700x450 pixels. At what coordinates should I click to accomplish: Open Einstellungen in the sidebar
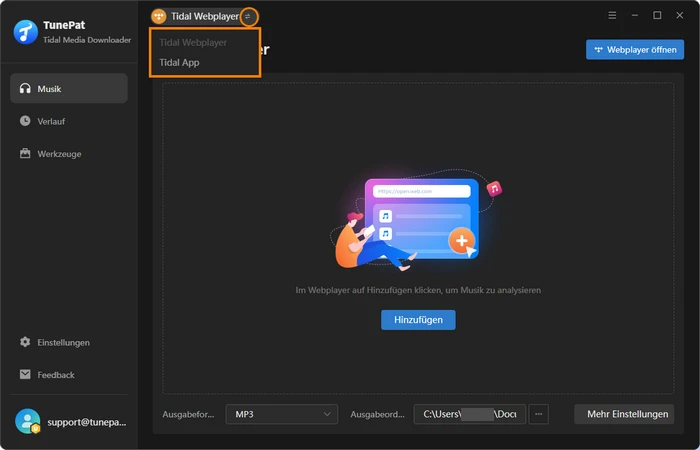pyautogui.click(x=69, y=342)
